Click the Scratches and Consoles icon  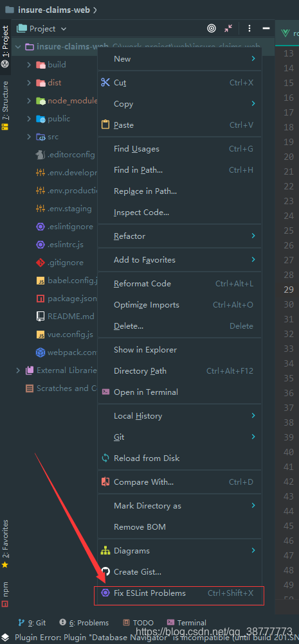[29, 388]
